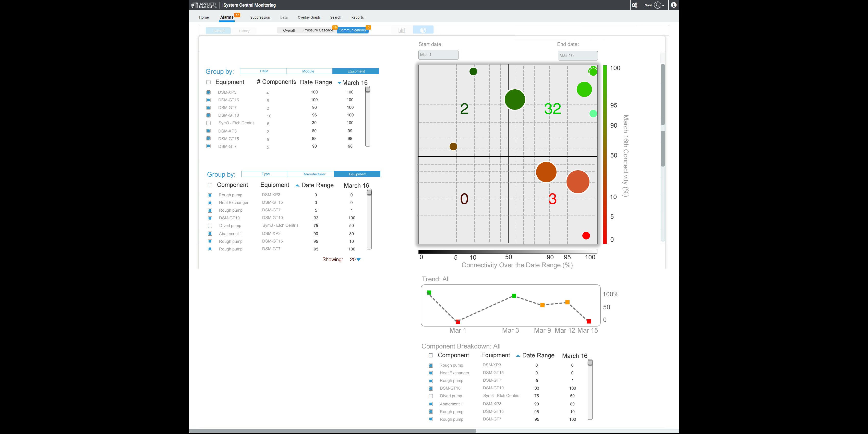Sort by March 16 column arrow
Viewport: 868px width, 434px height.
coord(339,83)
